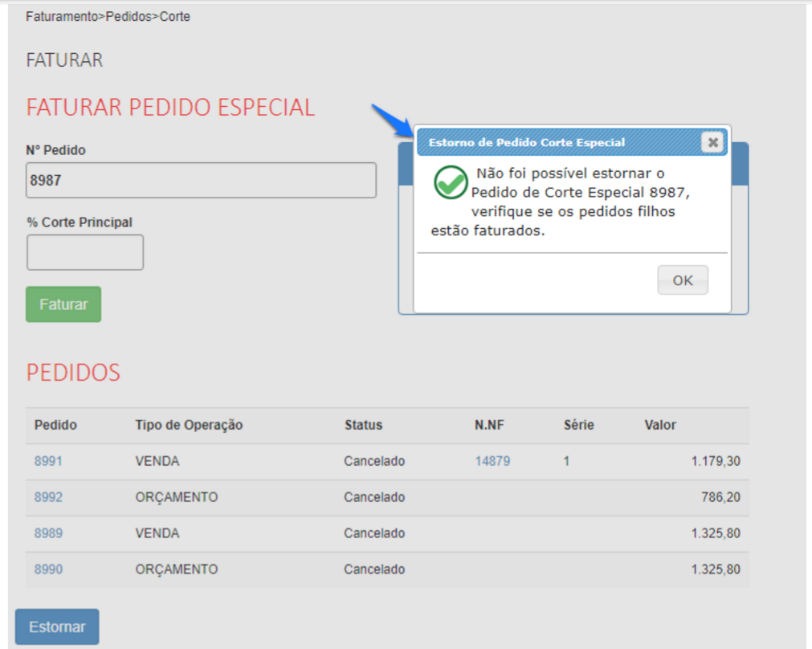Close the Estorno de Pedido dialog
Viewport: 812px width, 649px height.
711,142
